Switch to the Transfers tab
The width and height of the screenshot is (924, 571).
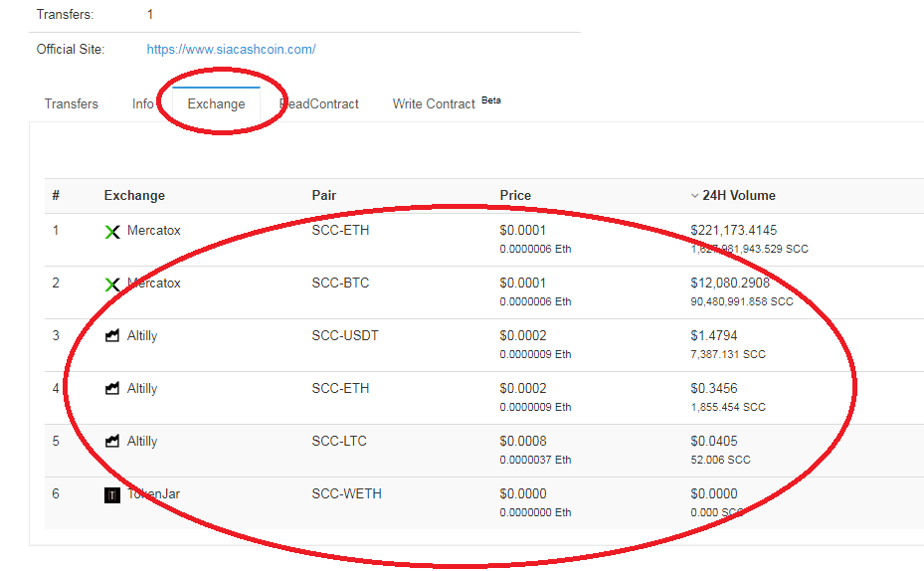coord(72,104)
